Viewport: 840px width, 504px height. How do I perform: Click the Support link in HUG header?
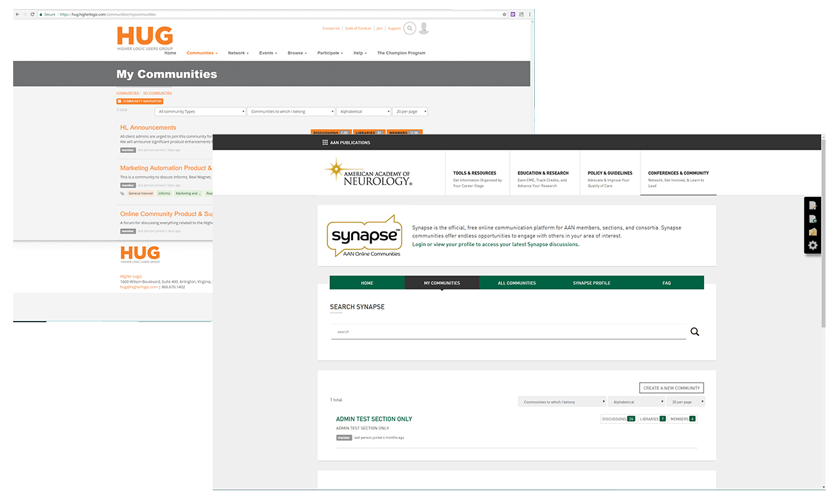(x=394, y=28)
